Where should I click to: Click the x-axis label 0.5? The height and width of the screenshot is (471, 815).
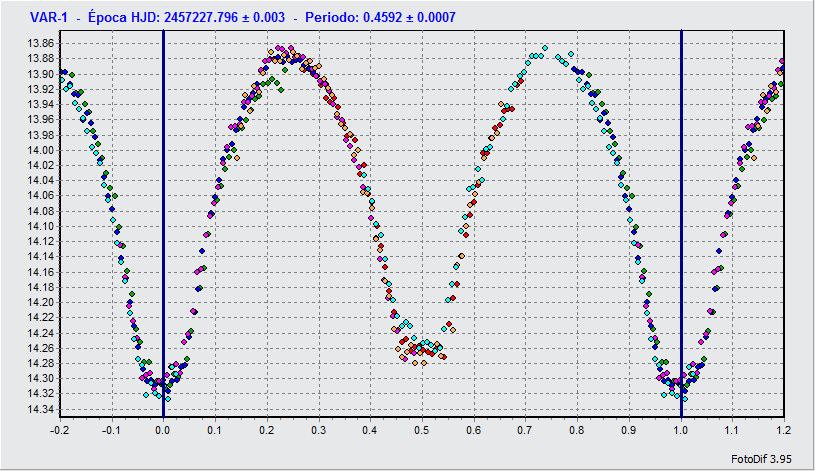(422, 430)
